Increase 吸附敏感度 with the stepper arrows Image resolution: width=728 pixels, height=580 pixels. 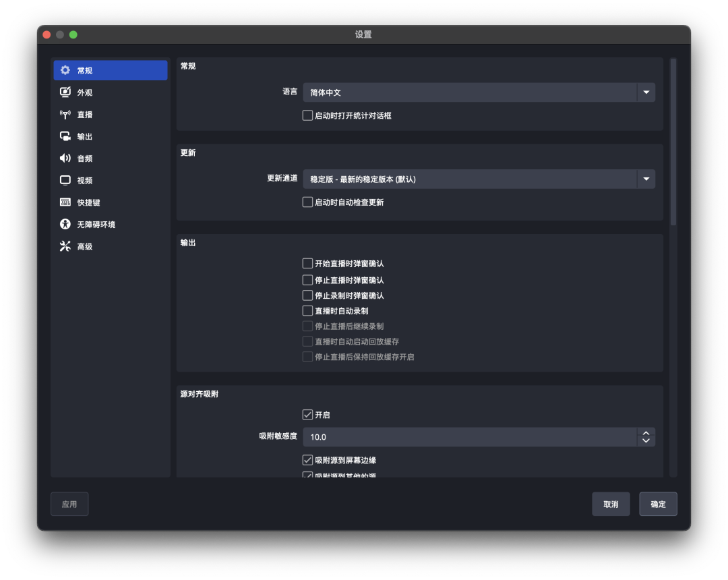645,434
